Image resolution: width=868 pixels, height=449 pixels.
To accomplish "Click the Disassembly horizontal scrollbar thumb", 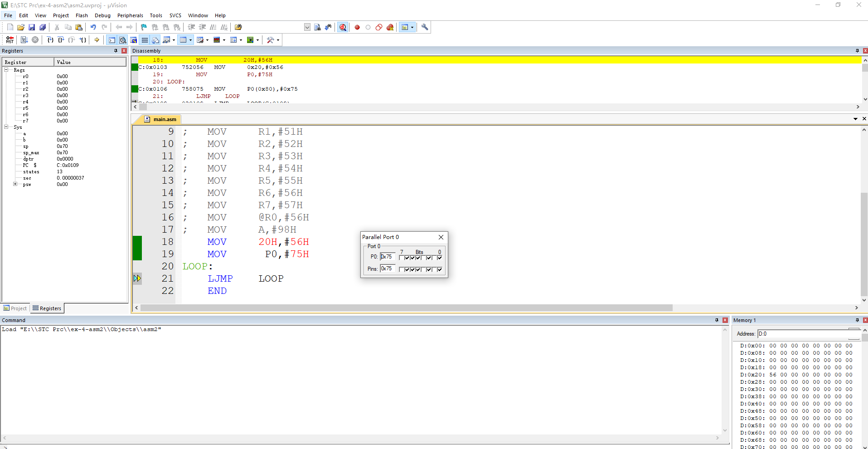I will click(x=143, y=107).
